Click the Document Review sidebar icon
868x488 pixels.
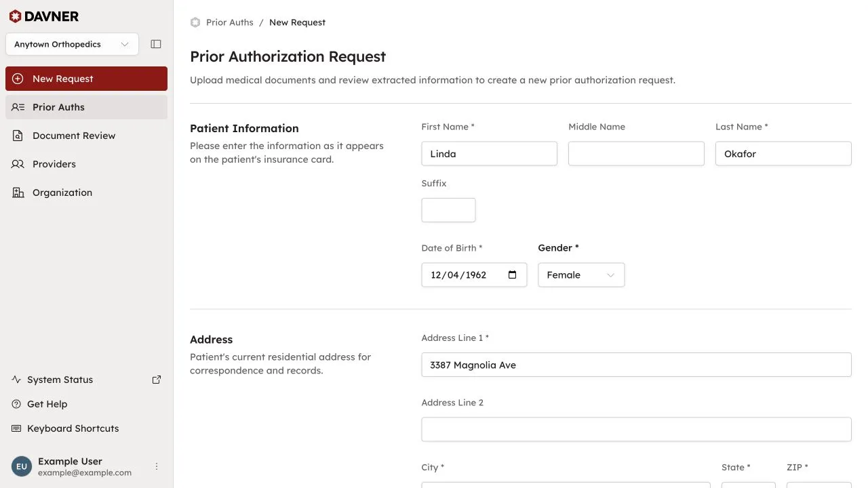click(x=18, y=136)
